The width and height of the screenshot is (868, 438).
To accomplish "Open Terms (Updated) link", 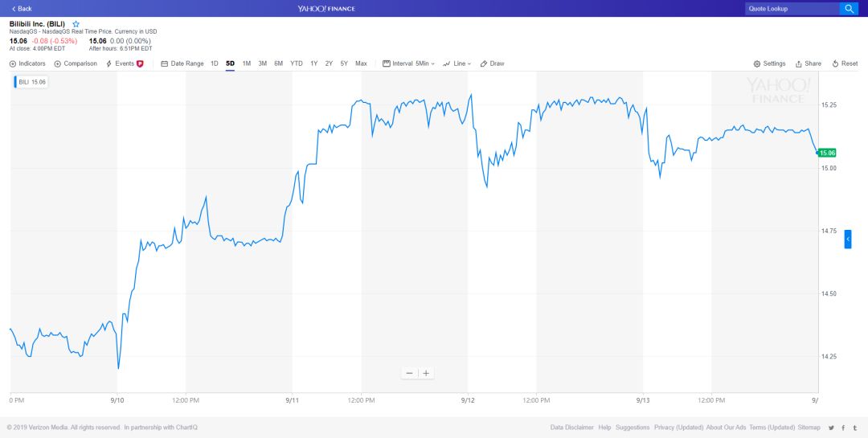I will [x=772, y=428].
